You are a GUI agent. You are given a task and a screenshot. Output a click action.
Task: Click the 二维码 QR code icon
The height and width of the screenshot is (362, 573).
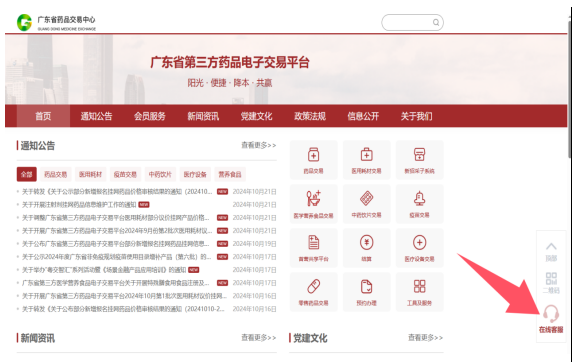click(x=551, y=279)
